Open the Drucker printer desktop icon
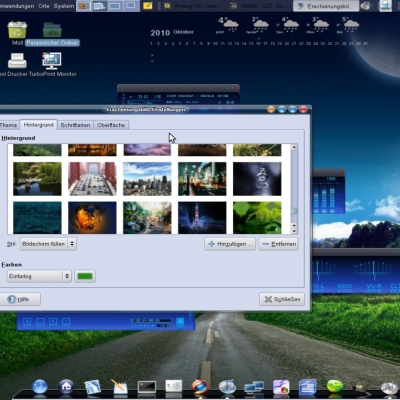 pos(17,61)
